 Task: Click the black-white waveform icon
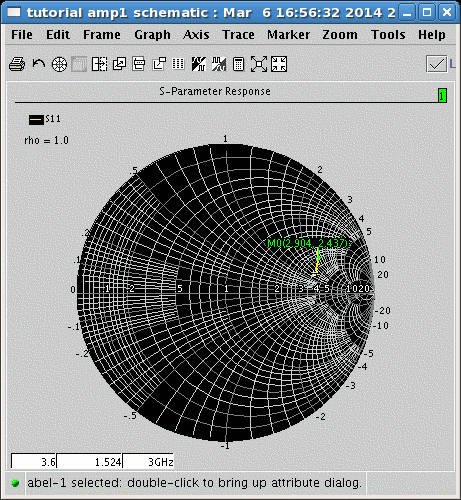tap(198, 64)
